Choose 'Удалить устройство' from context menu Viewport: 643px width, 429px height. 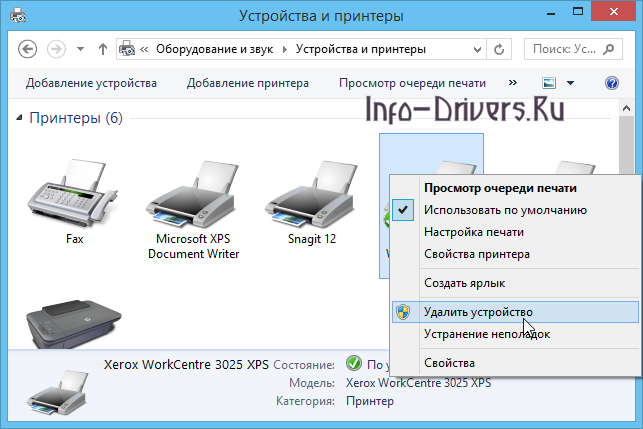point(477,312)
